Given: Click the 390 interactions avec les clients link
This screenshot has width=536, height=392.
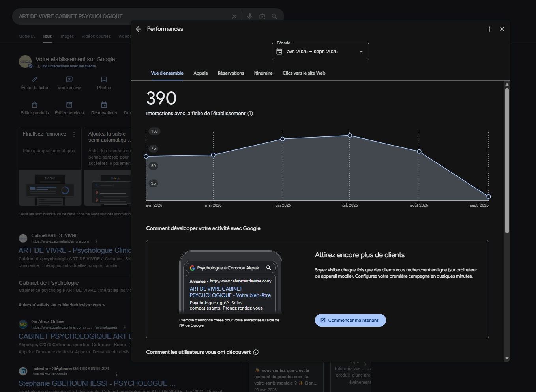Looking at the screenshot, I should click(69, 66).
